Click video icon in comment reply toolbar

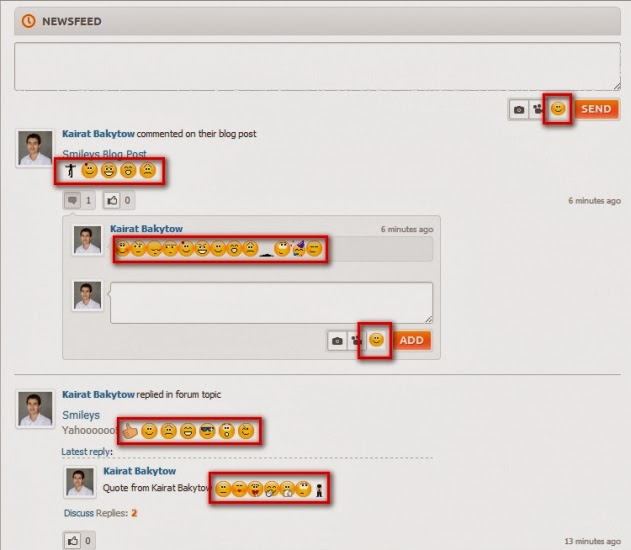356,341
